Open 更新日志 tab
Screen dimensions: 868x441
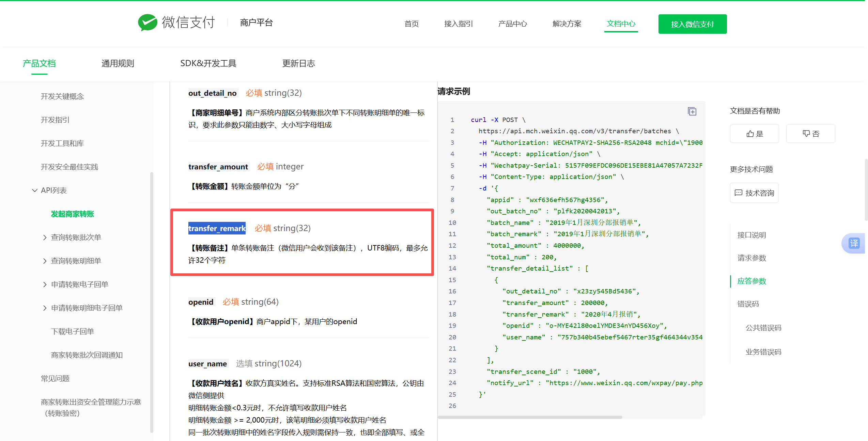(298, 63)
